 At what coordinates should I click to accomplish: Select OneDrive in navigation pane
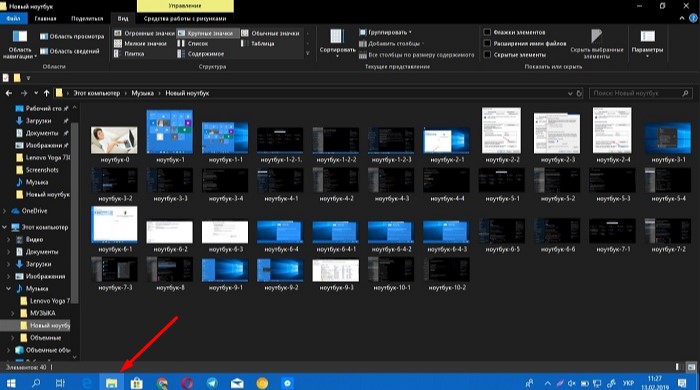click(x=34, y=211)
